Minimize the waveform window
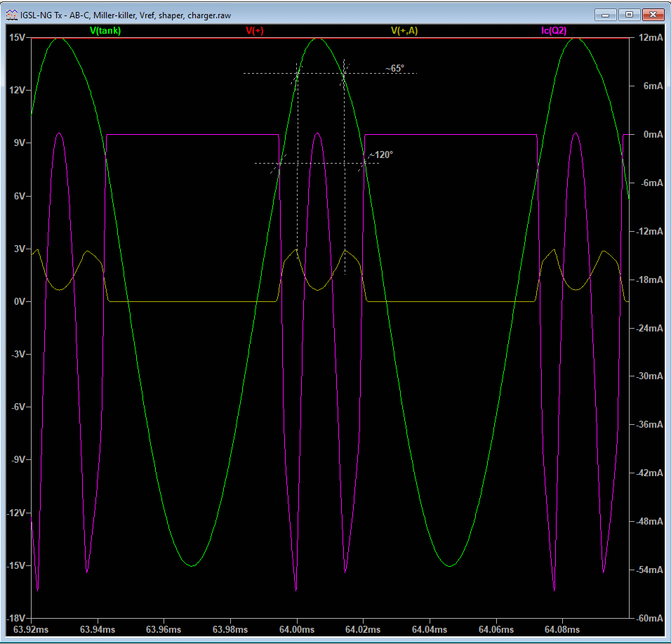 606,14
